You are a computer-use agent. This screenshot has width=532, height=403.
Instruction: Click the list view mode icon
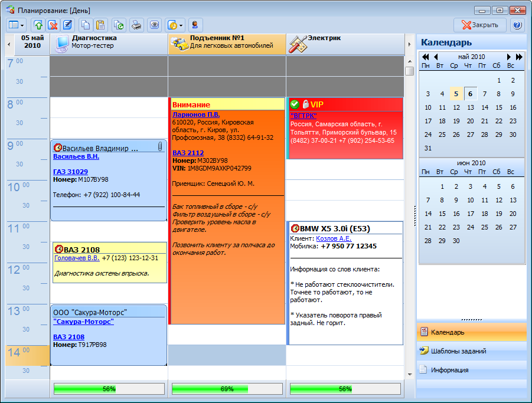14,25
